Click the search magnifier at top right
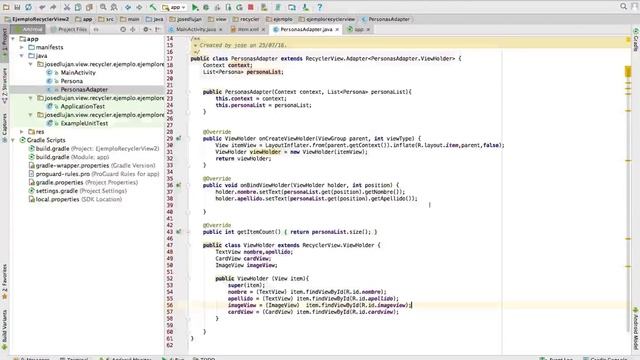This screenshot has height=360, width=640. point(623,6)
